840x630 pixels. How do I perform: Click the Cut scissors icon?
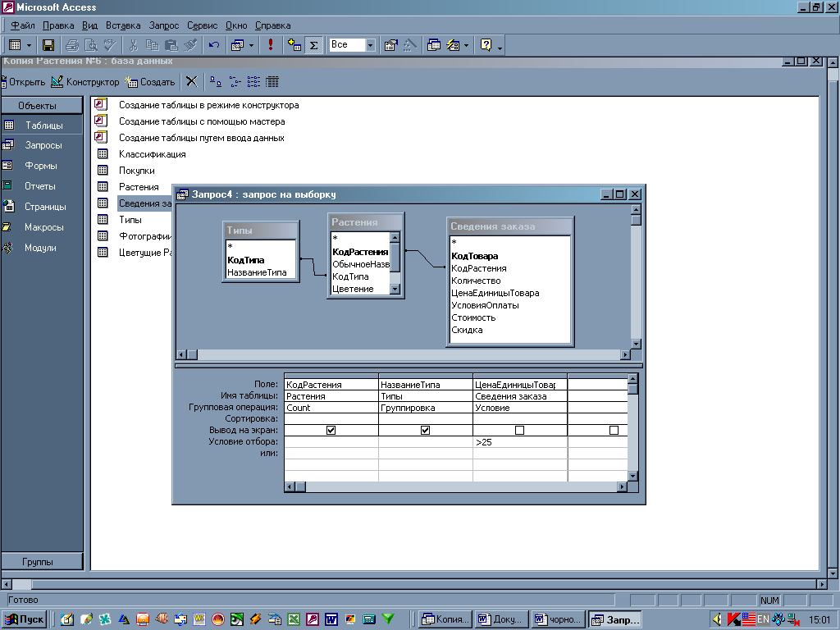[x=134, y=45]
